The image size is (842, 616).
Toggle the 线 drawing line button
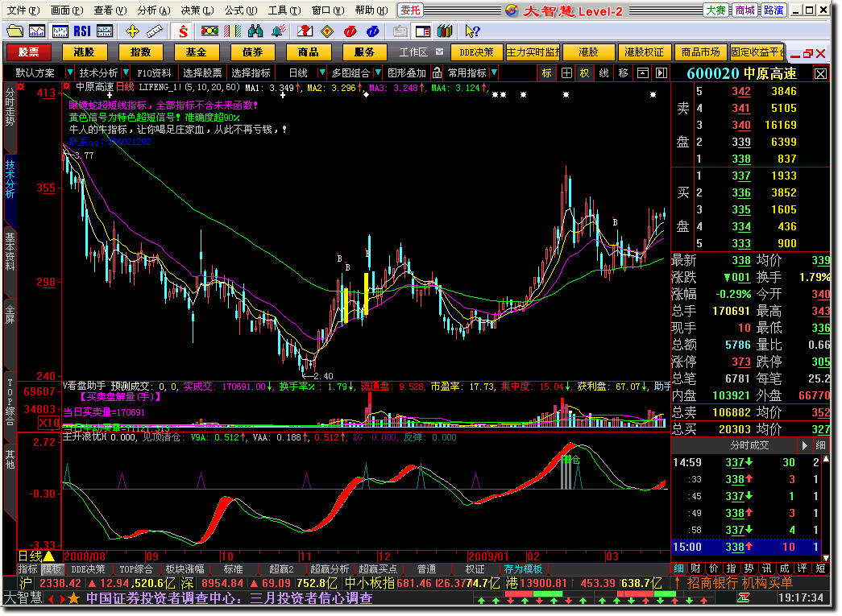(604, 72)
